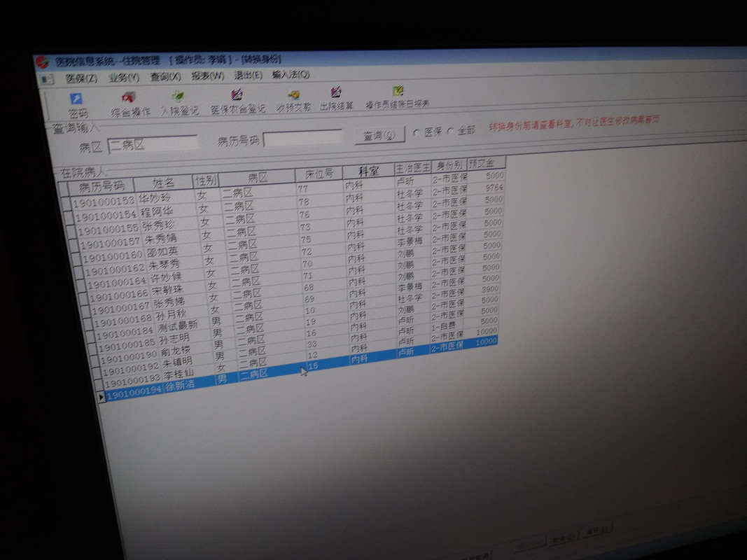Screen dimensions: 747x560
Task: Focus the 病历号码 search input field
Action: pyautogui.click(x=302, y=138)
